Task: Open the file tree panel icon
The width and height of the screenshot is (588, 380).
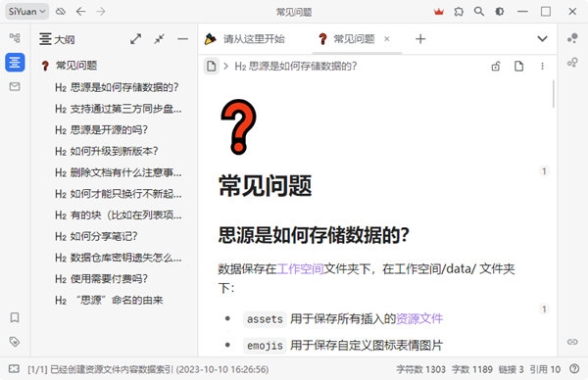Action: pyautogui.click(x=15, y=38)
